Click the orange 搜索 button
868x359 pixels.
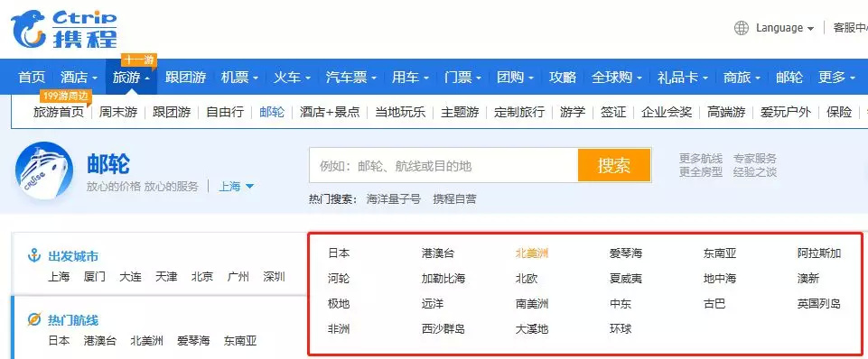[614, 165]
